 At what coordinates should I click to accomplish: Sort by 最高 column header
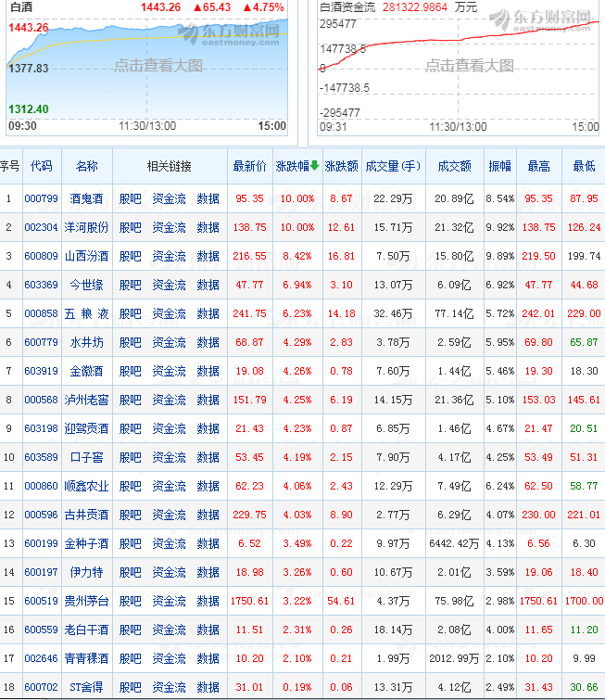pos(538,167)
